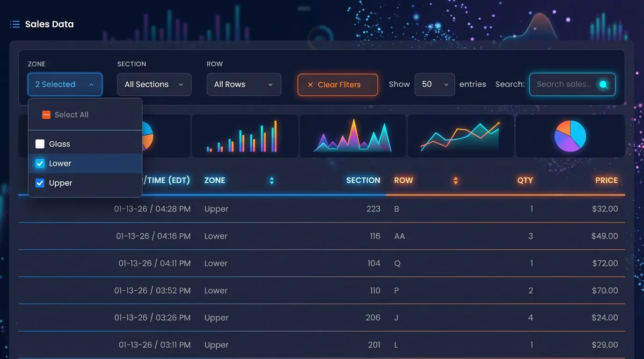Open the All Sections dropdown

click(154, 84)
